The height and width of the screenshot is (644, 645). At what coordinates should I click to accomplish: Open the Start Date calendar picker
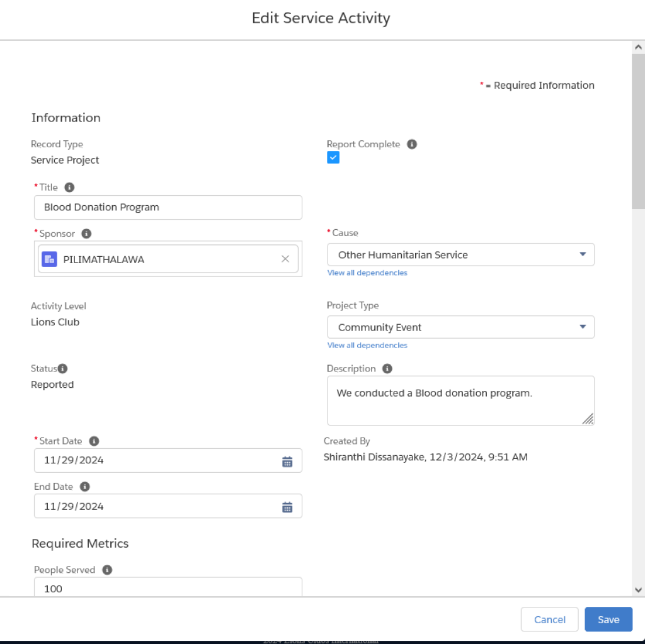click(x=287, y=461)
